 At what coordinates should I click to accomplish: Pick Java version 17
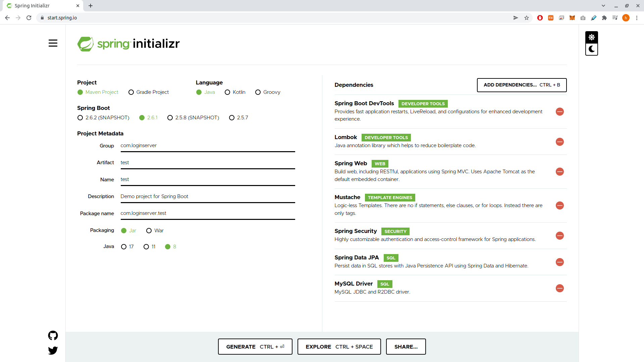point(124,247)
